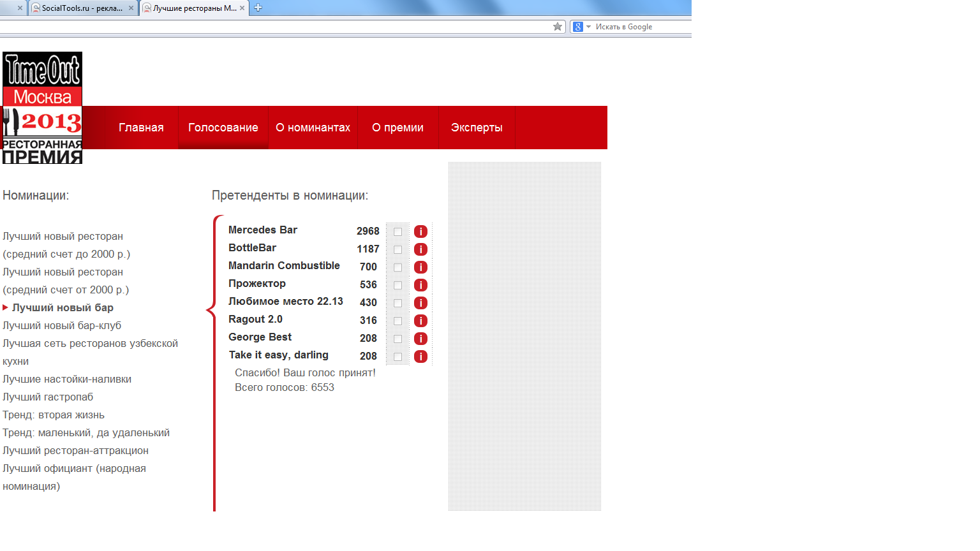The image size is (980, 551).
Task: Open the Лучший ресторан-аттракцион nomination
Action: click(x=75, y=450)
